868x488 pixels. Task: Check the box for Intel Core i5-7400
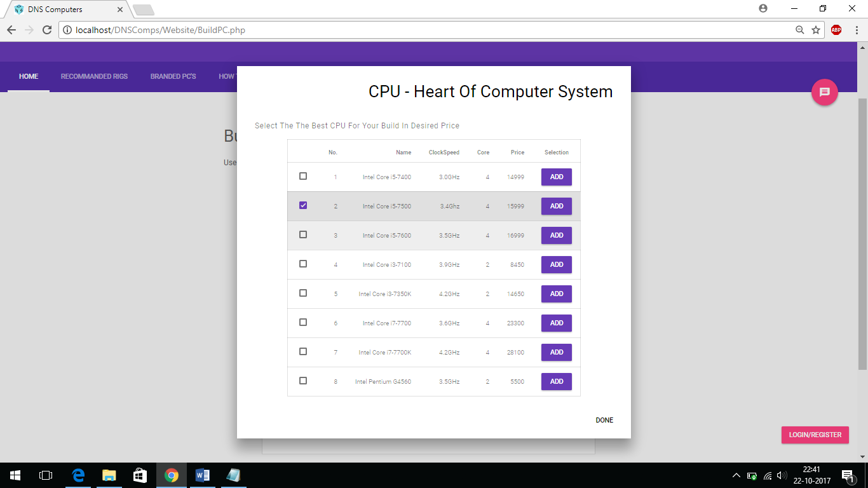click(303, 176)
